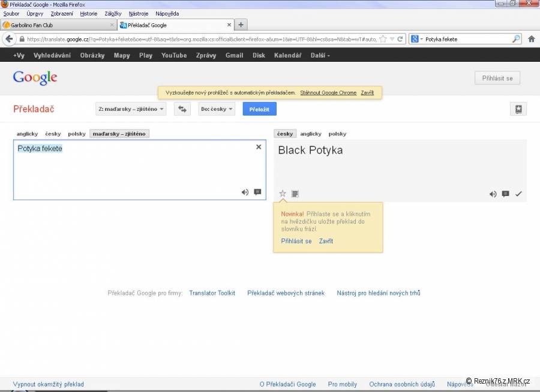Viewport: 540px width, 392px height.
Task: Open the Soubor menu
Action: [11, 13]
